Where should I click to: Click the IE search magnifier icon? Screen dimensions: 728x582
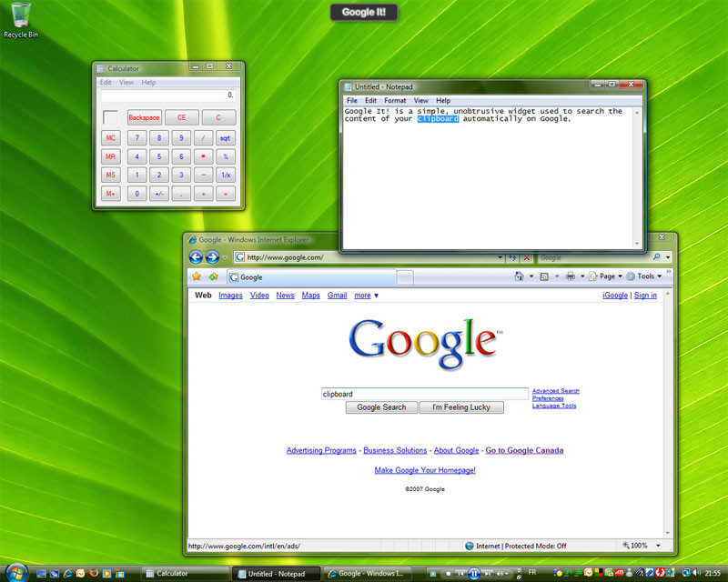point(656,256)
